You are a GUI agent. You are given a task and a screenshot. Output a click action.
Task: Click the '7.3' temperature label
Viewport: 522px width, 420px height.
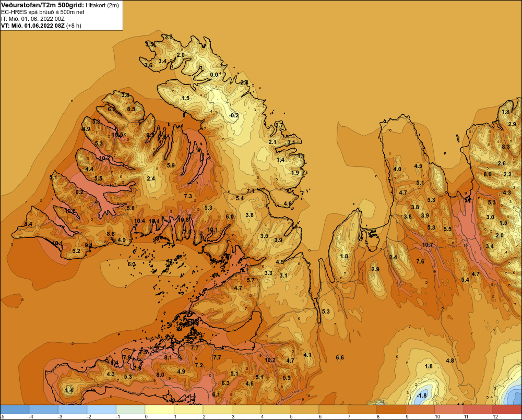tap(188, 196)
